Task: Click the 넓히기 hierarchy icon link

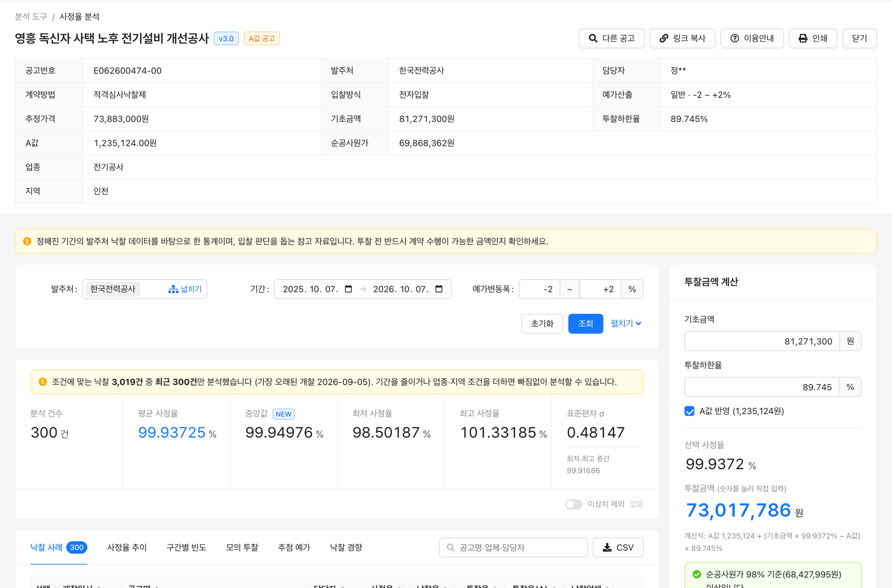Action: 185,289
